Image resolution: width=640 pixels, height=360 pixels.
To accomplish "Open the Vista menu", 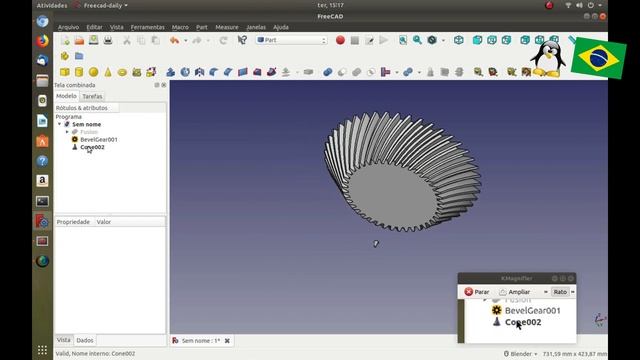I will pyautogui.click(x=116, y=27).
